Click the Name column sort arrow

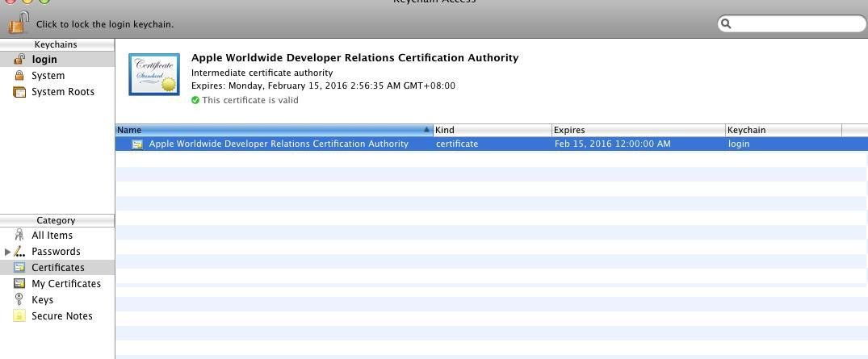(x=426, y=130)
